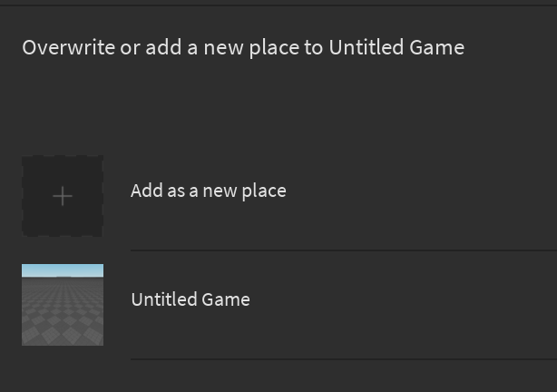Click the horizon line in the game thumbnail
Image resolution: width=557 pixels, height=392 pixels.
tap(63, 278)
